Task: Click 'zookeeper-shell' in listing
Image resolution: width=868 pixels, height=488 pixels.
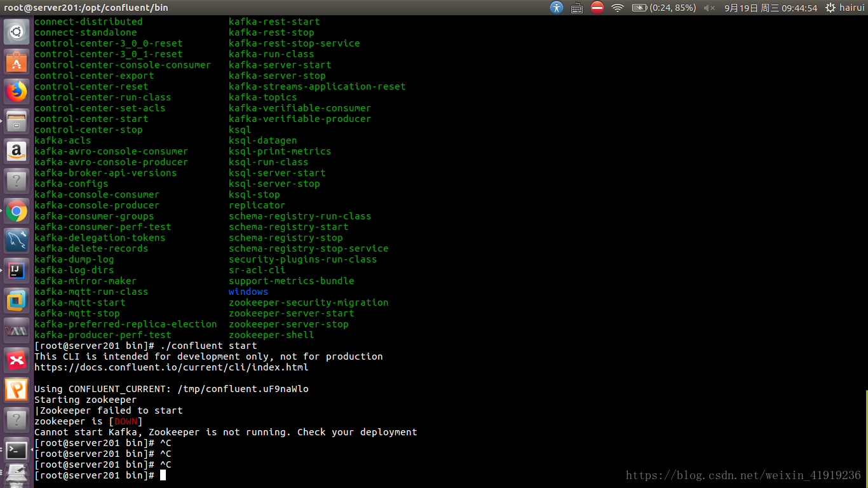Action: tap(271, 335)
